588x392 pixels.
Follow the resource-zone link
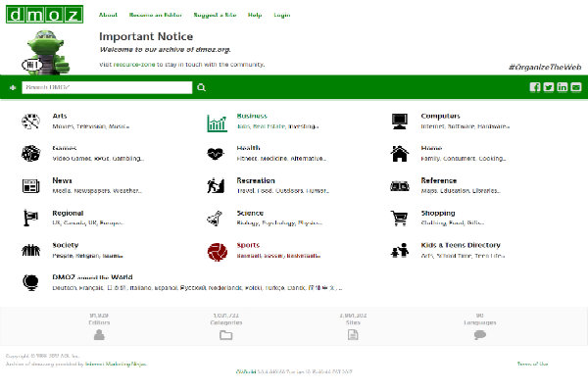134,65
